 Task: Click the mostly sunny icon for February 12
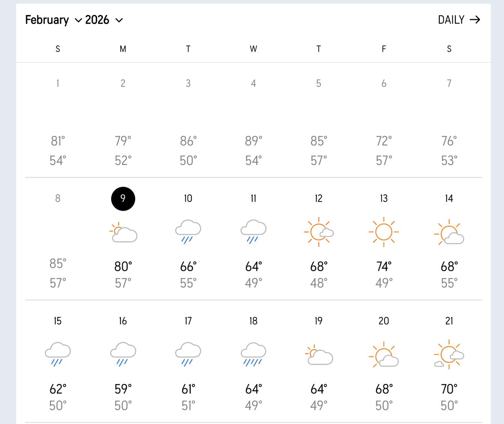coord(319,232)
